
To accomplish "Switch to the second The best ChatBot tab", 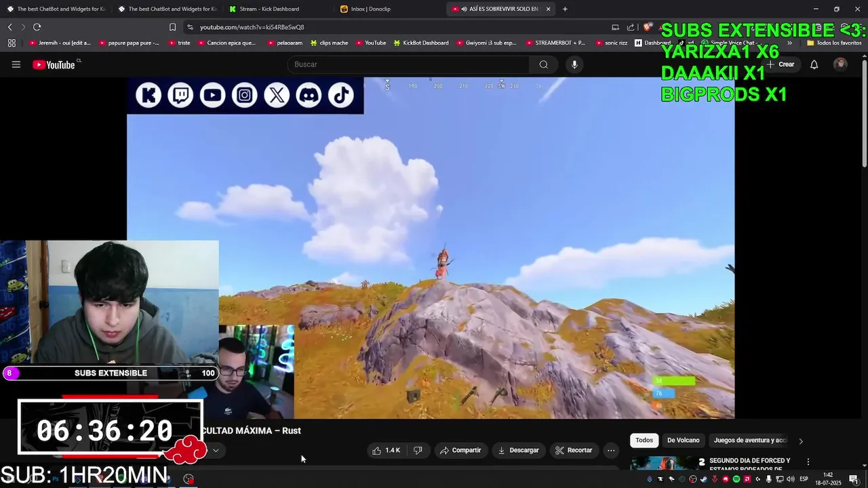I will (167, 9).
